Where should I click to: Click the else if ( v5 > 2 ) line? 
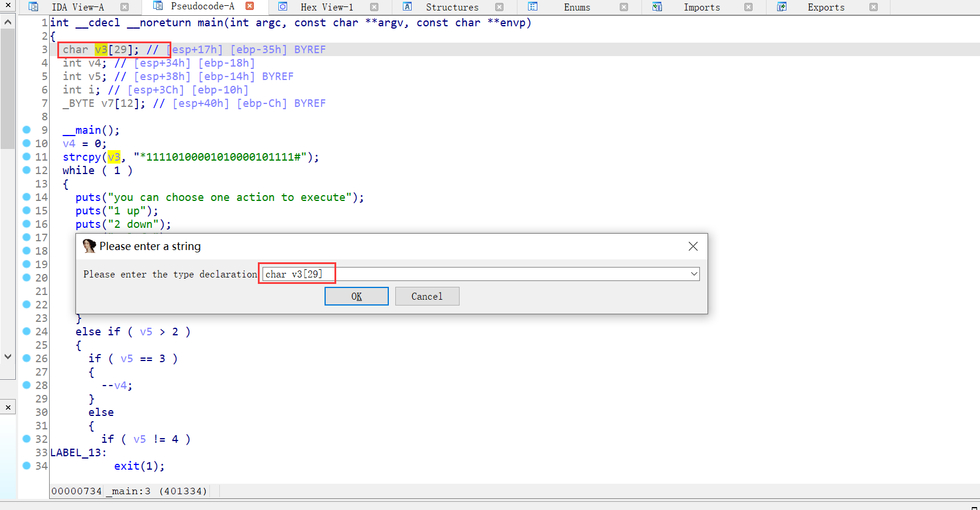click(133, 332)
